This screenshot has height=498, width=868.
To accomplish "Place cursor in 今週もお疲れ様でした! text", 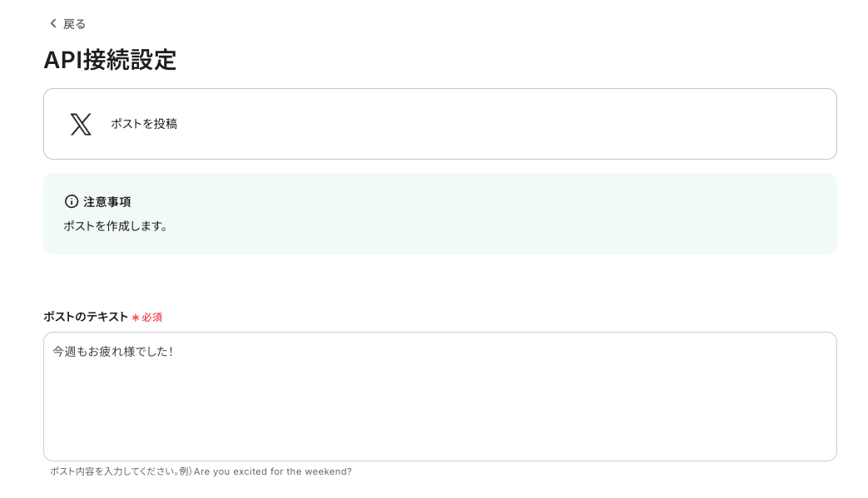I will click(x=113, y=352).
